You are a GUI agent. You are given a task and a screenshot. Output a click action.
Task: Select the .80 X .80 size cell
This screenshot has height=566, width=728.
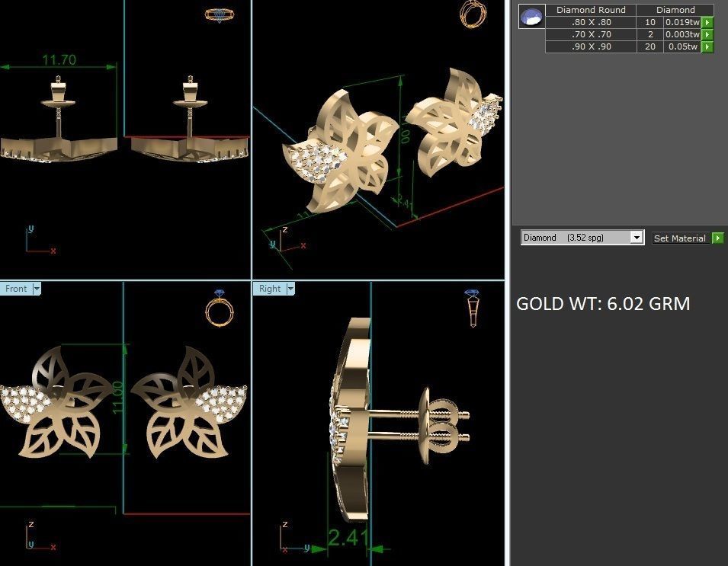tap(591, 22)
